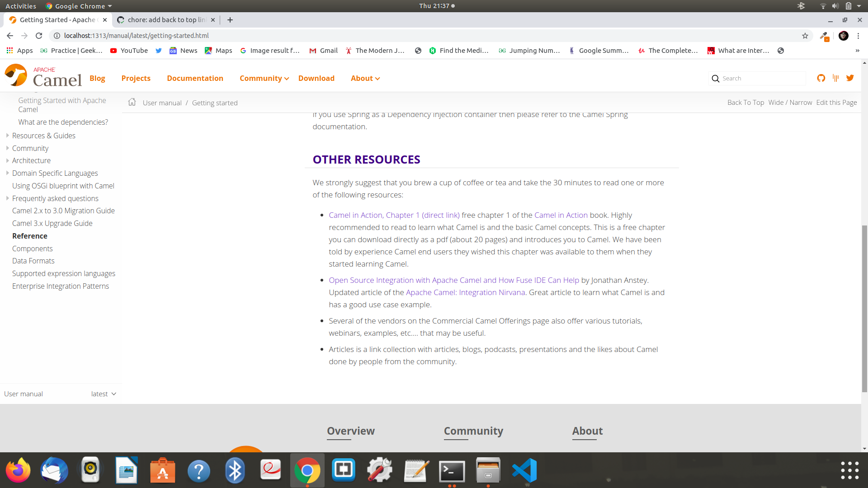The width and height of the screenshot is (868, 488).
Task: Toggle the Wide / Narrow layout
Action: [790, 103]
